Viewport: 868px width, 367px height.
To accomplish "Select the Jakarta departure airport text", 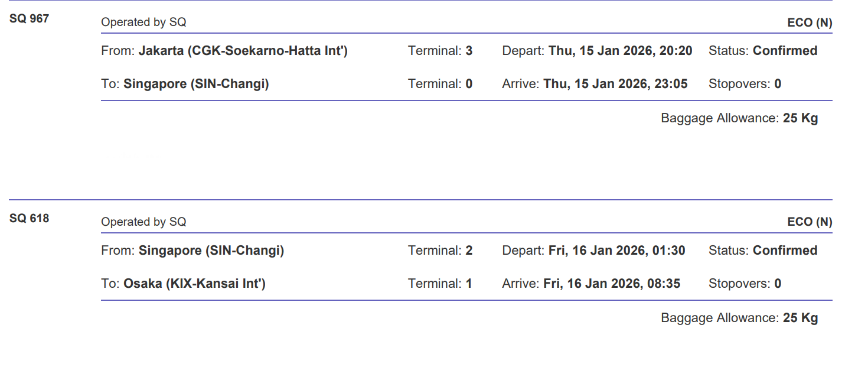I will pyautogui.click(x=243, y=51).
